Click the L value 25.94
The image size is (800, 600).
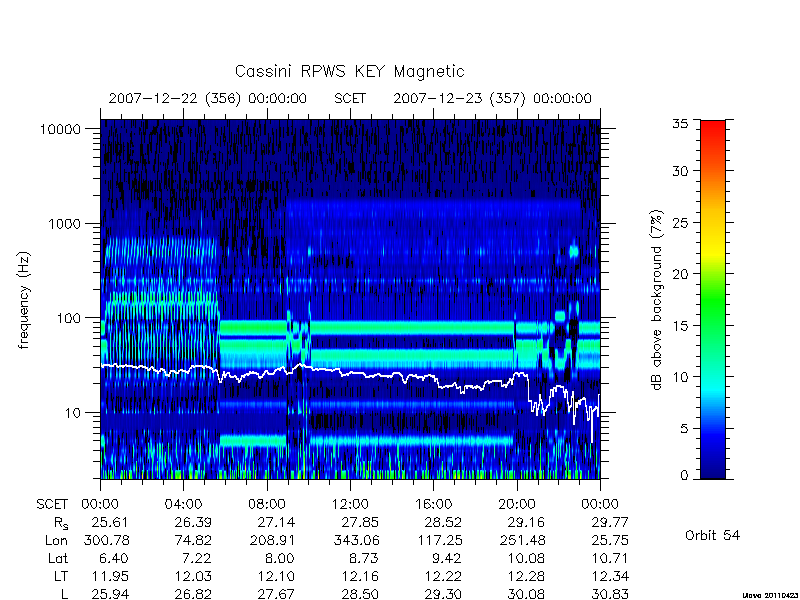[x=110, y=594]
